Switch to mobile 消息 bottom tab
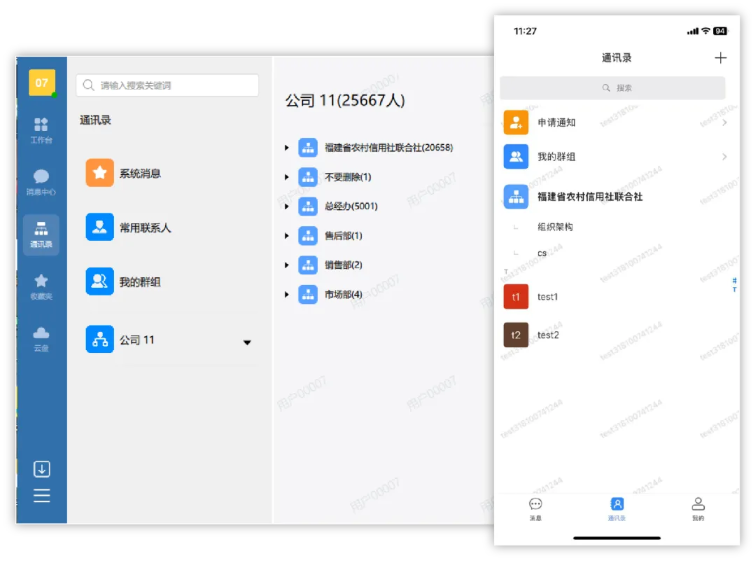The height and width of the screenshot is (561, 756). click(535, 509)
